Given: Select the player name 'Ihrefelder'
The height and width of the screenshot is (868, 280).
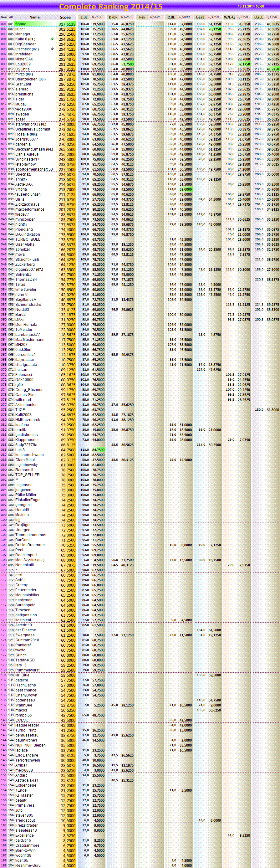Looking at the screenshot, I should [23, 54].
